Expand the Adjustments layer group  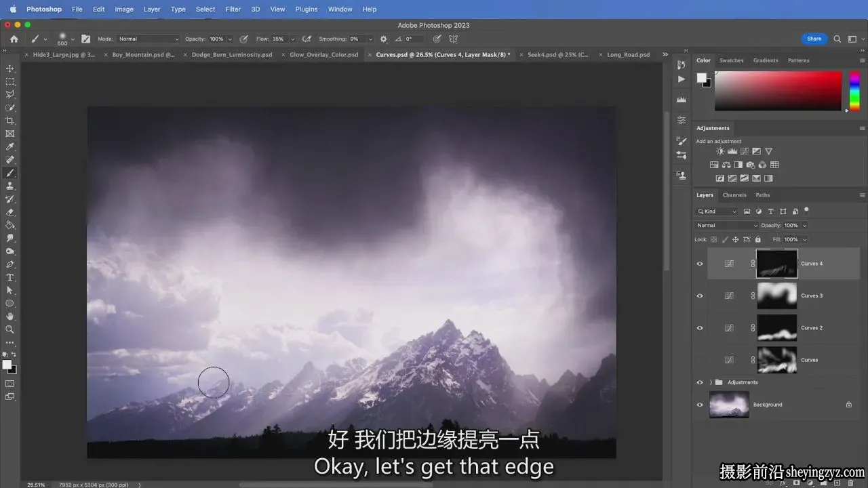pos(711,382)
